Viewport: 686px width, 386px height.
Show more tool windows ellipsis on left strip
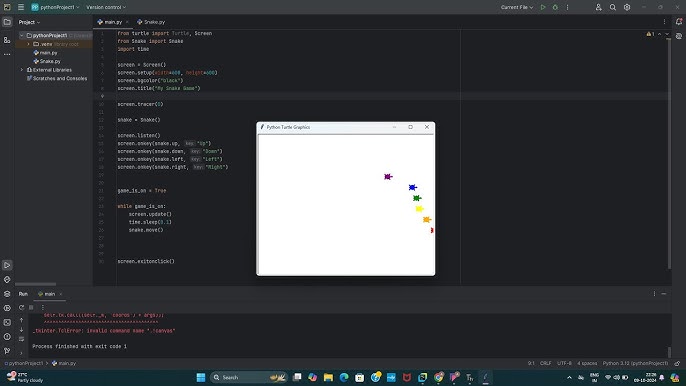pyautogui.click(x=7, y=54)
